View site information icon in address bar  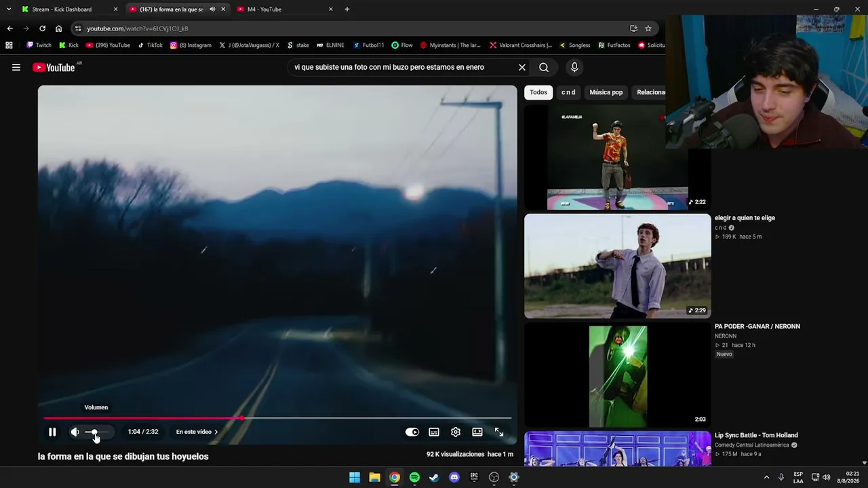click(x=78, y=28)
